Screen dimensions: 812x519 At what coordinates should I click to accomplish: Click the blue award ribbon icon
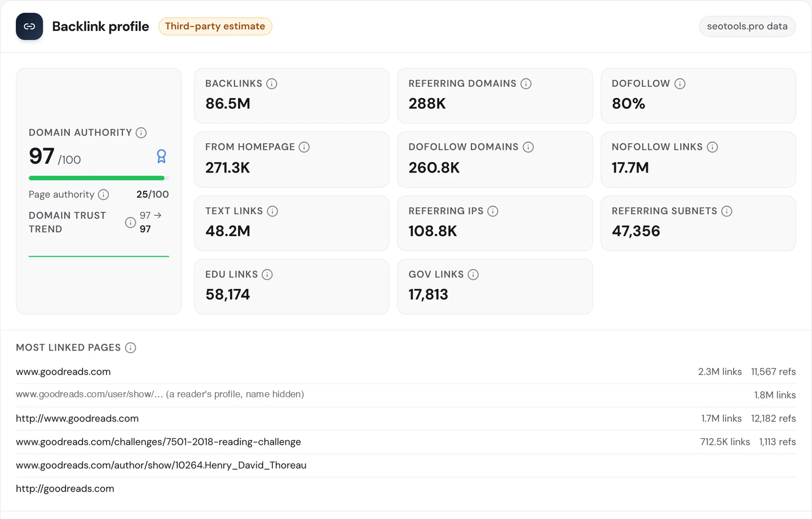tap(161, 156)
